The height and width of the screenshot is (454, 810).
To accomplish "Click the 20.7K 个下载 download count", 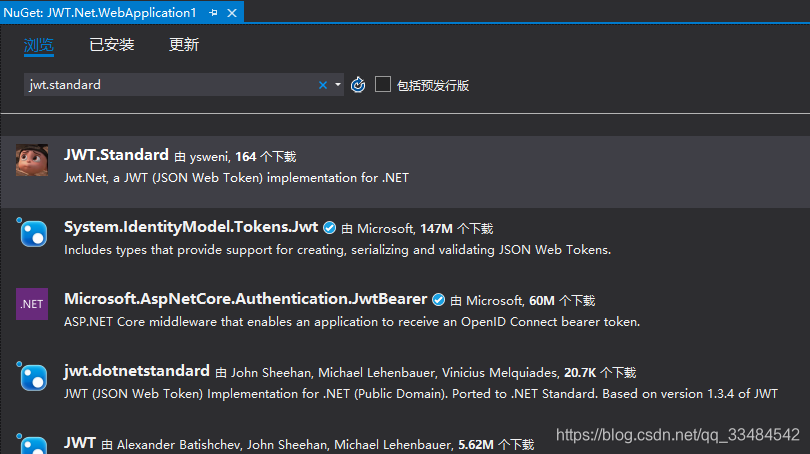I will 600,372.
